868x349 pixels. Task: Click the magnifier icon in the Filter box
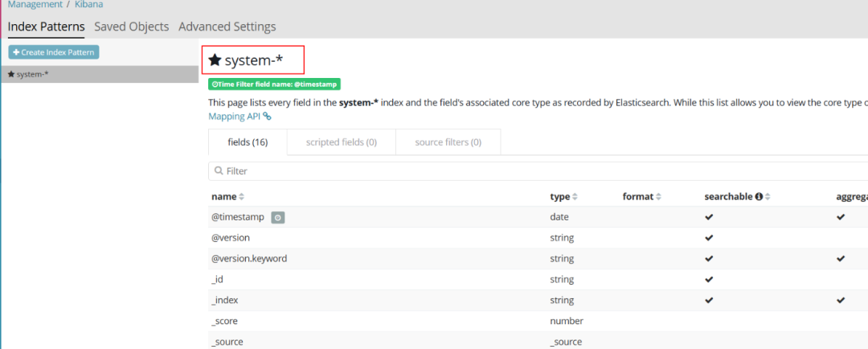click(219, 171)
